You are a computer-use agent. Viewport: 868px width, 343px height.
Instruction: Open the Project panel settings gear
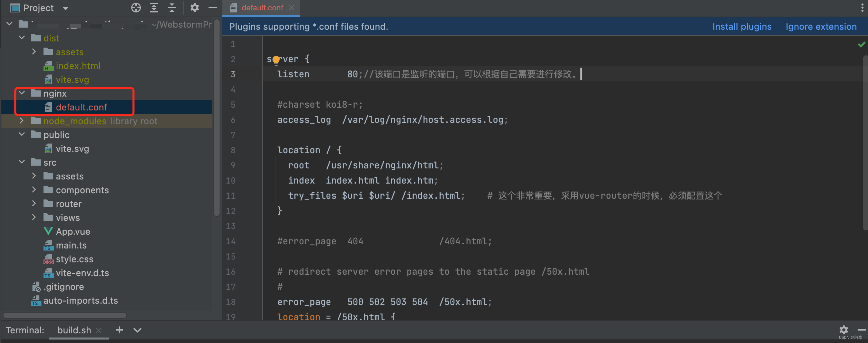[x=195, y=8]
